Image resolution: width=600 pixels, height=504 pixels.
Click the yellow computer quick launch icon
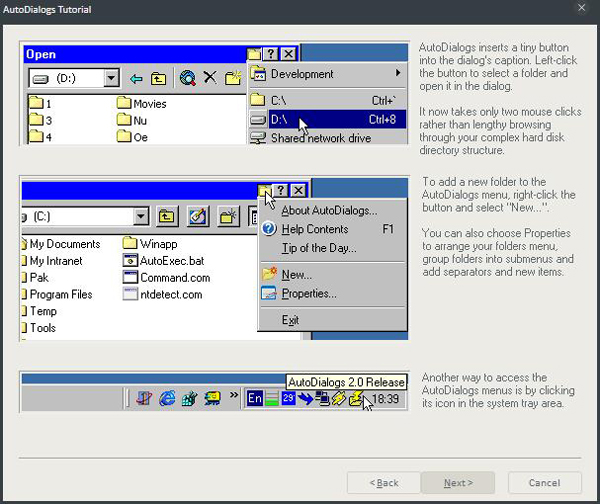pos(212,398)
